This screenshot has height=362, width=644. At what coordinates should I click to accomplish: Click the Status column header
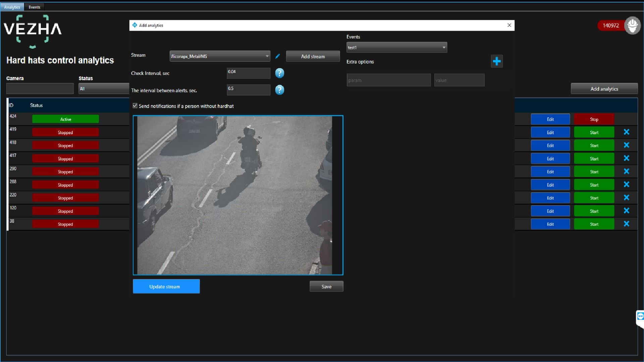tap(36, 105)
